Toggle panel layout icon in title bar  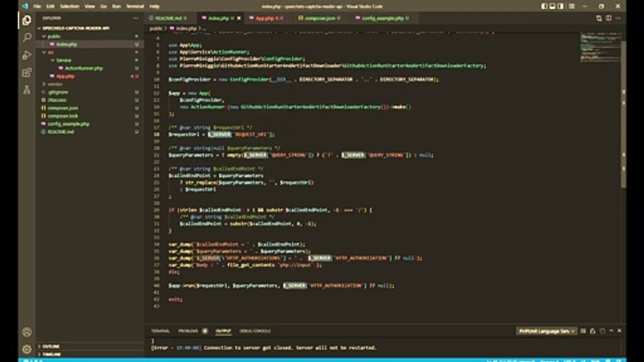[552, 7]
